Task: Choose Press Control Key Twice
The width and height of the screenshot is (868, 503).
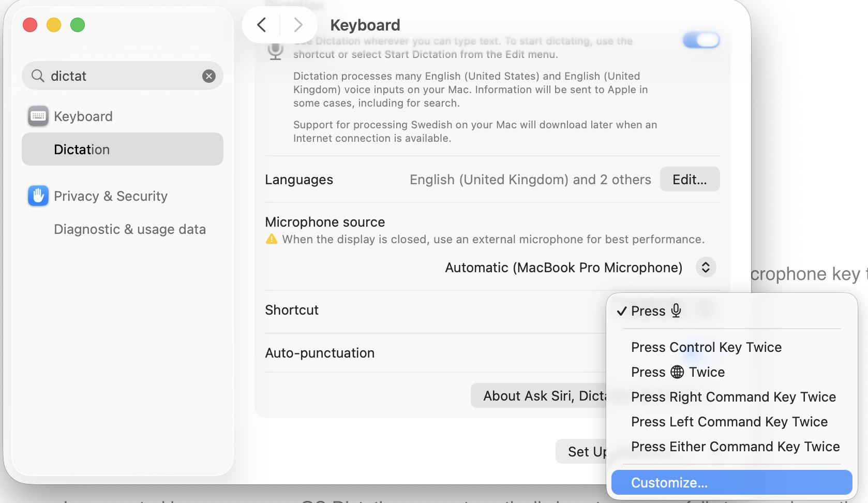Action: (732, 347)
